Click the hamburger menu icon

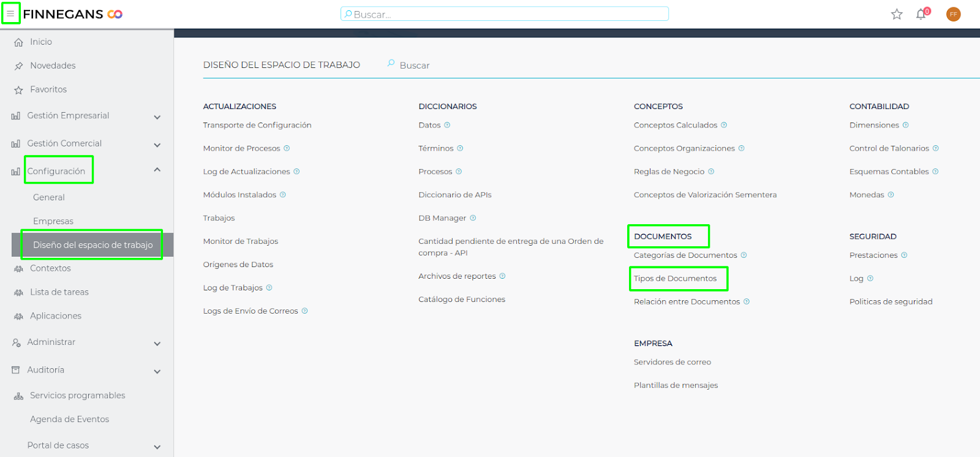click(10, 13)
